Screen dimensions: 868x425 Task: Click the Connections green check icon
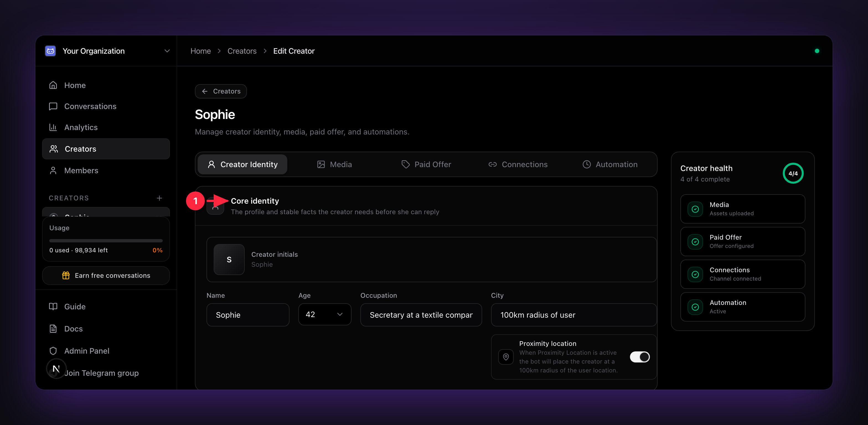pyautogui.click(x=695, y=274)
